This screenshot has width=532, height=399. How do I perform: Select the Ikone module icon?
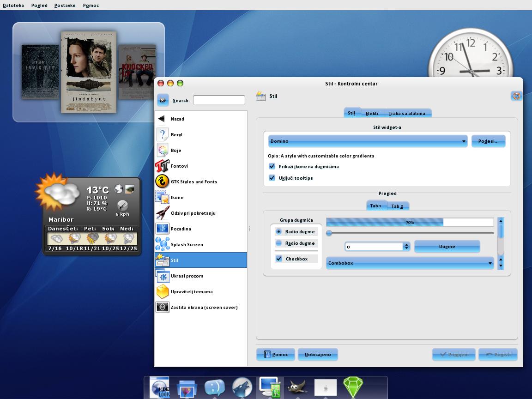(162, 197)
